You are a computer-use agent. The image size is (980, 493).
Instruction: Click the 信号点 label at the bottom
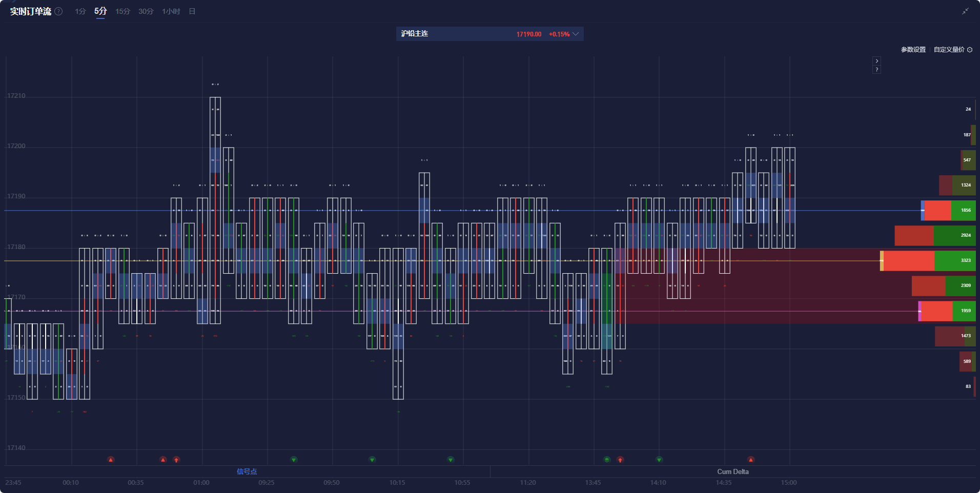click(247, 471)
